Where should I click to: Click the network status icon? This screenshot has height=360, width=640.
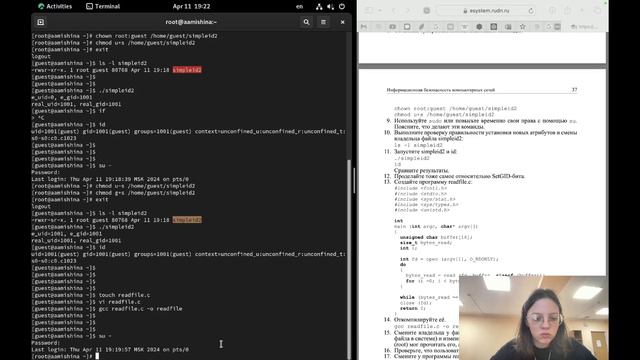point(319,7)
